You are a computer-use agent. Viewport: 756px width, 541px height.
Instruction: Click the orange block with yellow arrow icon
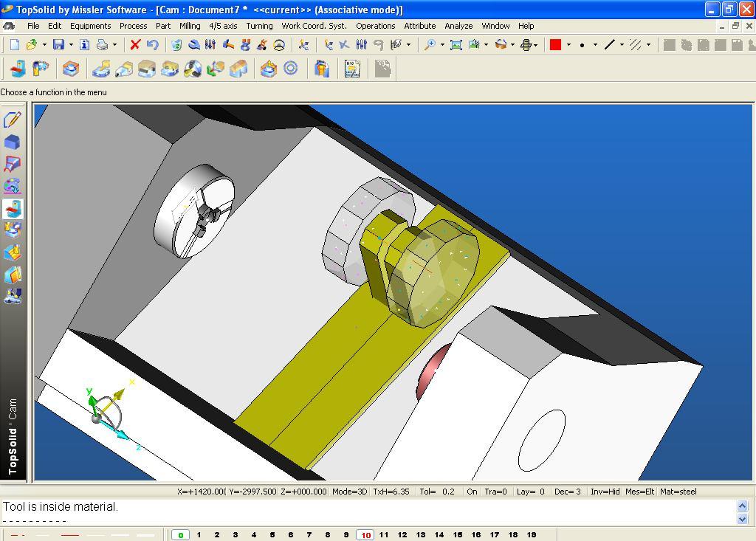coord(269,69)
